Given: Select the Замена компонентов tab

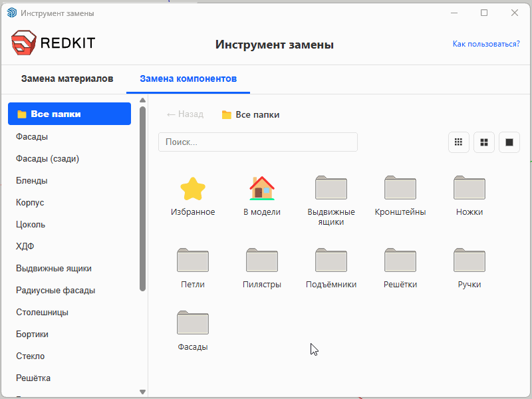Looking at the screenshot, I should [x=188, y=78].
